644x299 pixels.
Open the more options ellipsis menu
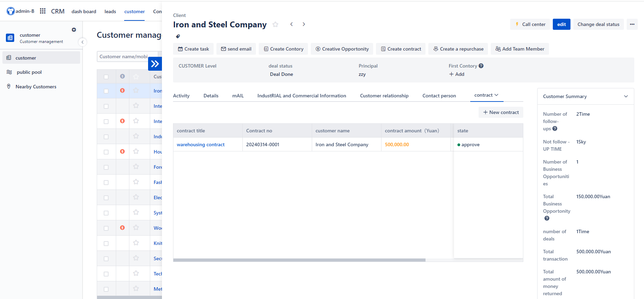point(632,24)
